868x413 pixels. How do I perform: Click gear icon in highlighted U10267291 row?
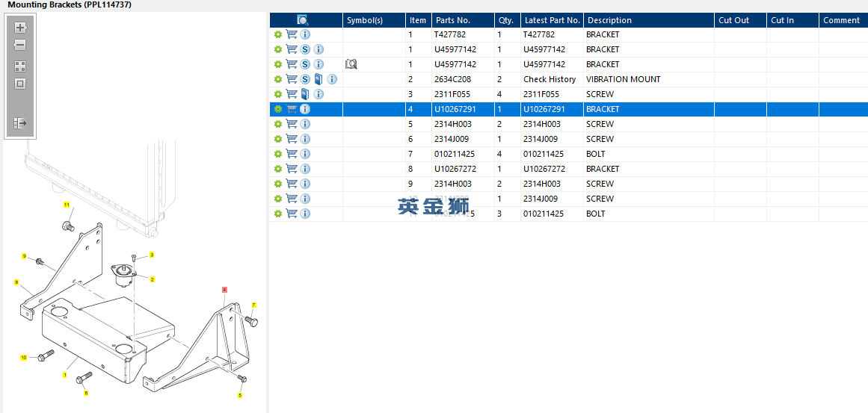tap(278, 109)
